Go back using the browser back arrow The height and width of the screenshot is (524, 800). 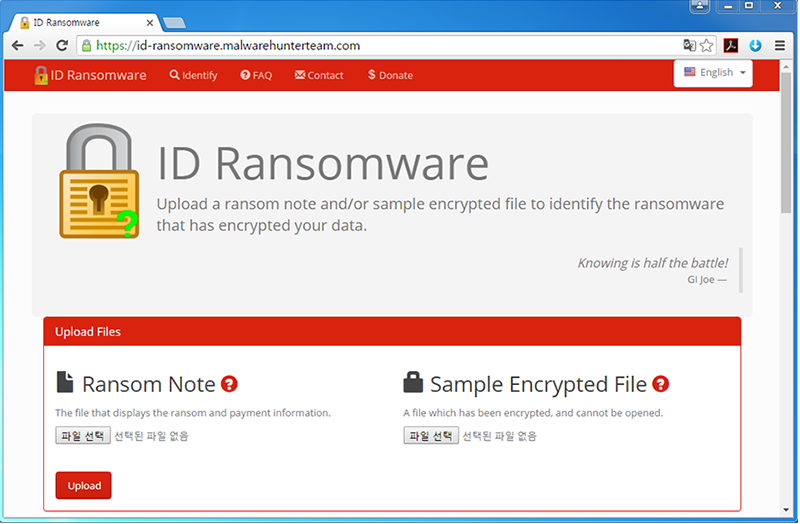[x=17, y=45]
